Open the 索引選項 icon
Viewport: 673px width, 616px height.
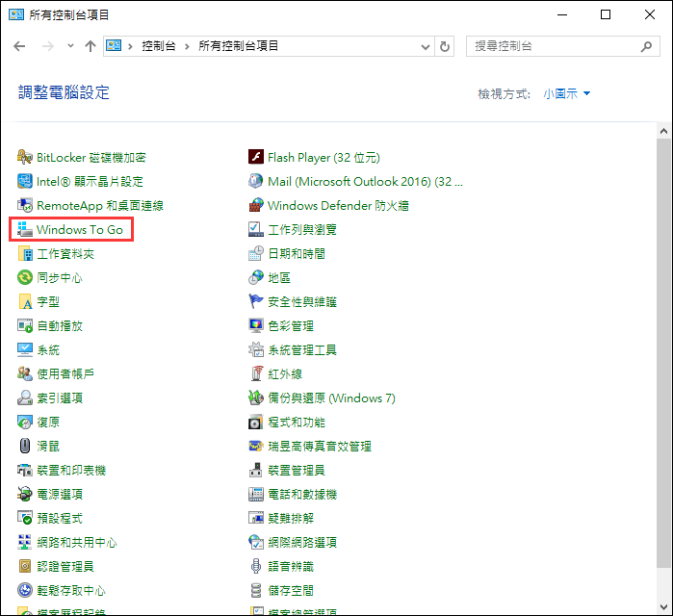24,398
